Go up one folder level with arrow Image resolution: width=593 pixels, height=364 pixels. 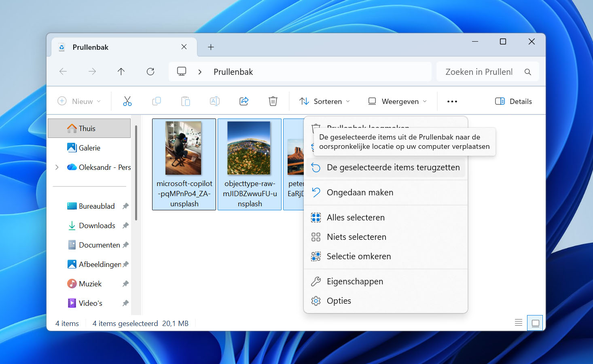pyautogui.click(x=121, y=72)
